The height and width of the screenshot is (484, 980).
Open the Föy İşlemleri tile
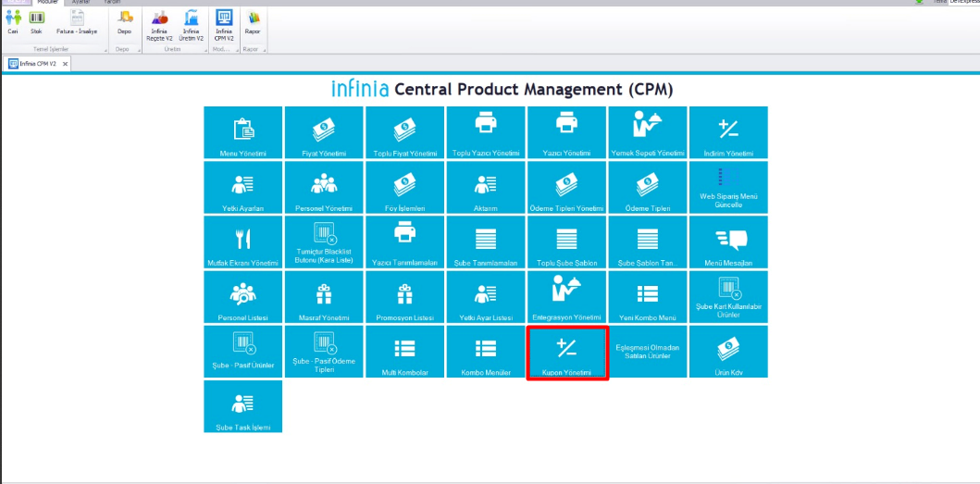405,188
